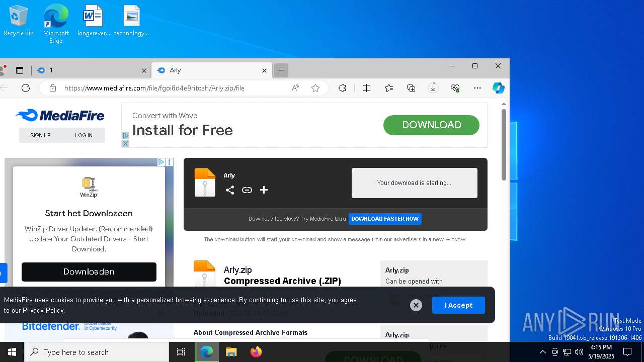Click green DOWNLOAD ad button
The width and height of the screenshot is (644, 362).
click(431, 125)
